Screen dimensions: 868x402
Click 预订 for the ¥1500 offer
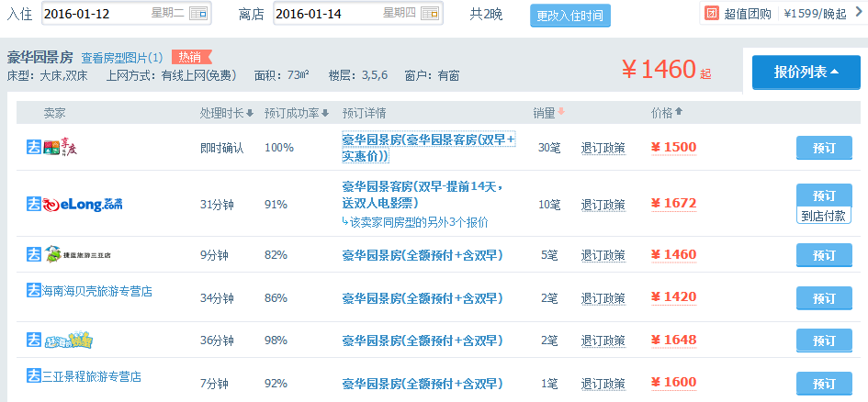pos(824,148)
